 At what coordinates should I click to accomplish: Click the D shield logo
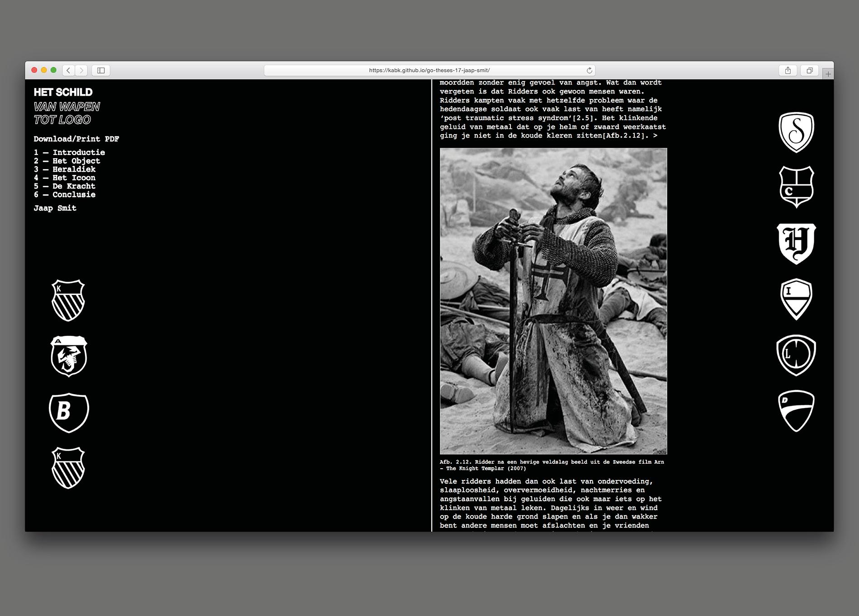(796, 411)
